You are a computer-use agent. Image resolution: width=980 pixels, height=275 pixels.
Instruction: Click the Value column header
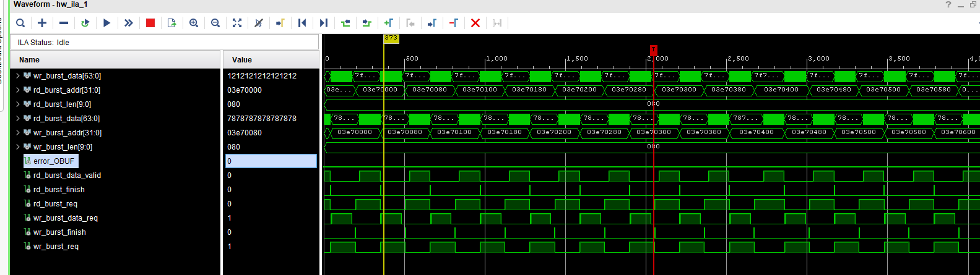pos(242,60)
